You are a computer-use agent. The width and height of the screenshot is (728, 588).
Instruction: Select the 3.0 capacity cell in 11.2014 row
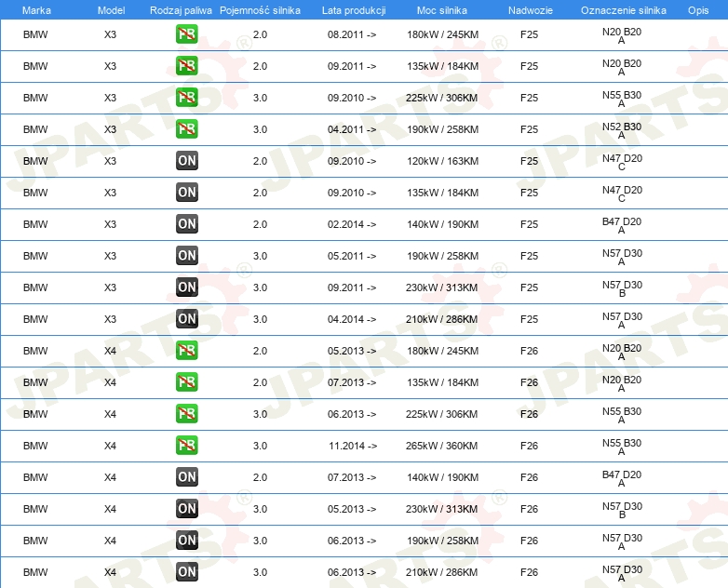tap(260, 446)
